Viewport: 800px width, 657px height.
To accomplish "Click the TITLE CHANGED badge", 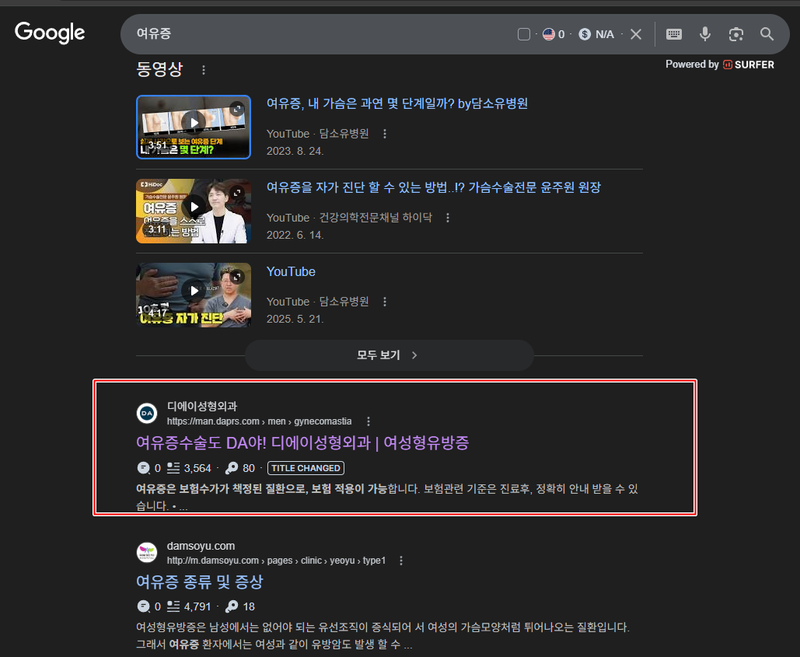I will coord(306,468).
